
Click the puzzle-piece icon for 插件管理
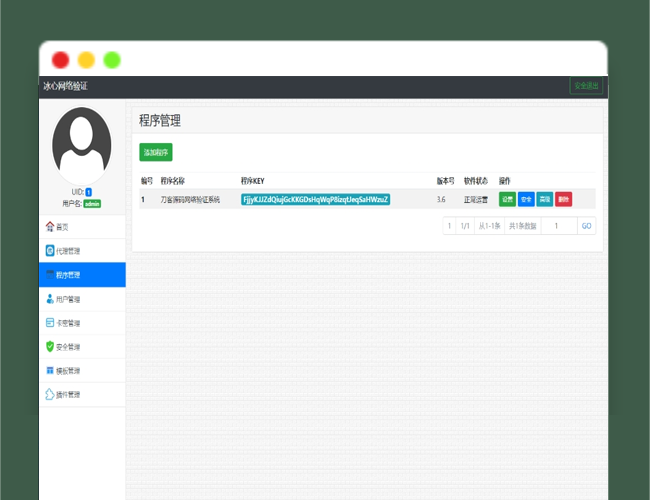pyautogui.click(x=50, y=394)
